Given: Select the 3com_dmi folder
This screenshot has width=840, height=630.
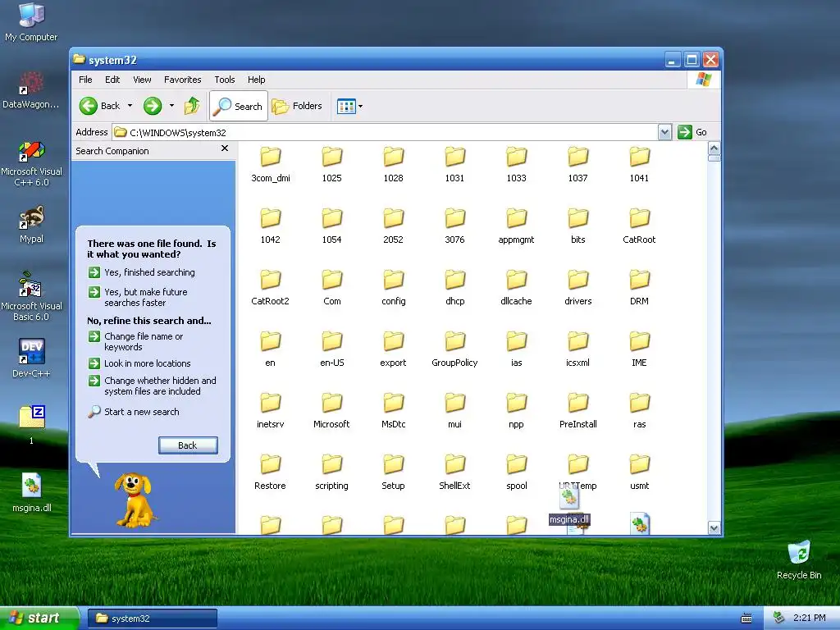Looking at the screenshot, I should tap(271, 165).
